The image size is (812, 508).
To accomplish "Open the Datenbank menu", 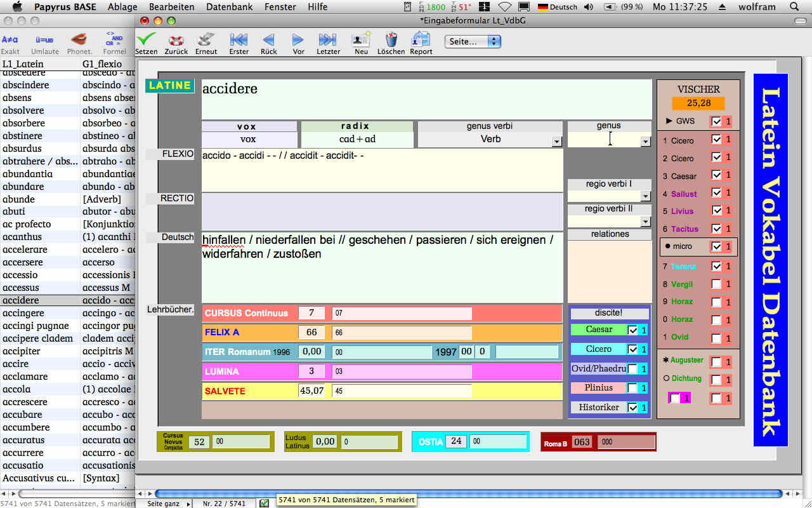I will pos(229,7).
